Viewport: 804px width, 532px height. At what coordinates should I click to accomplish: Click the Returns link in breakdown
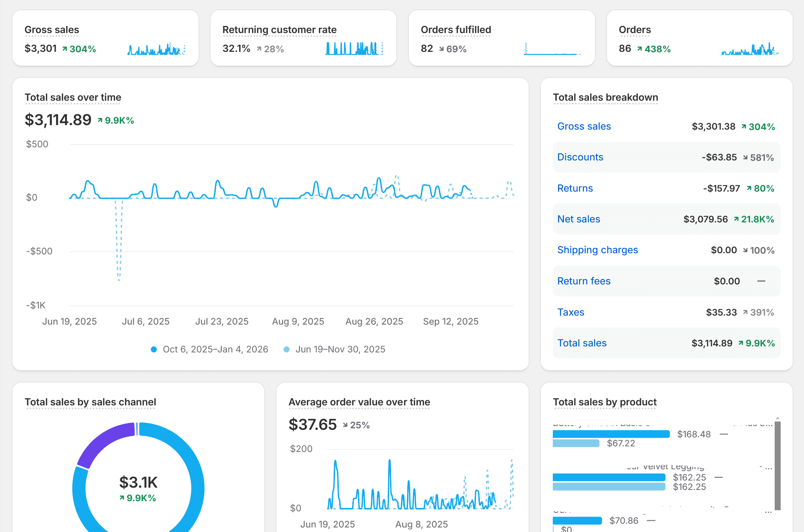click(575, 188)
